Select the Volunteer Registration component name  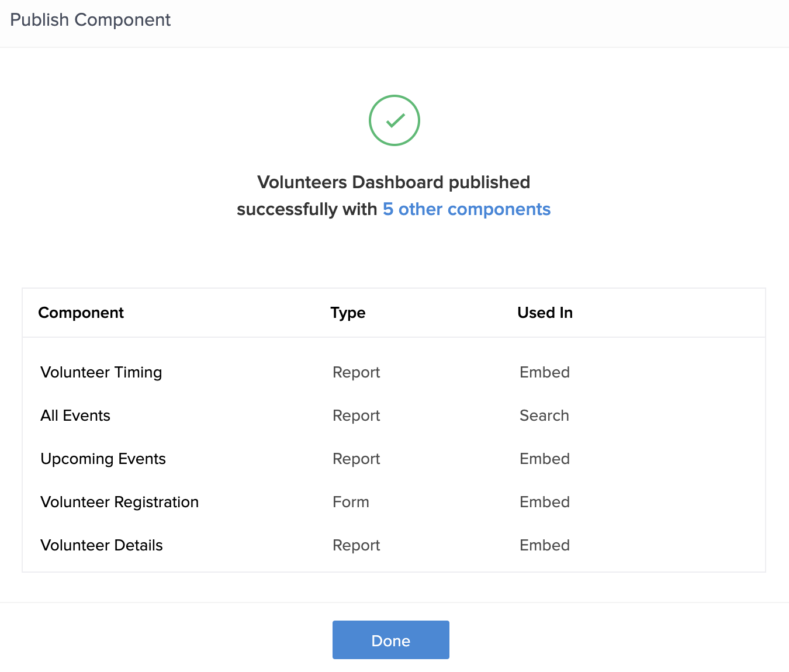point(119,502)
